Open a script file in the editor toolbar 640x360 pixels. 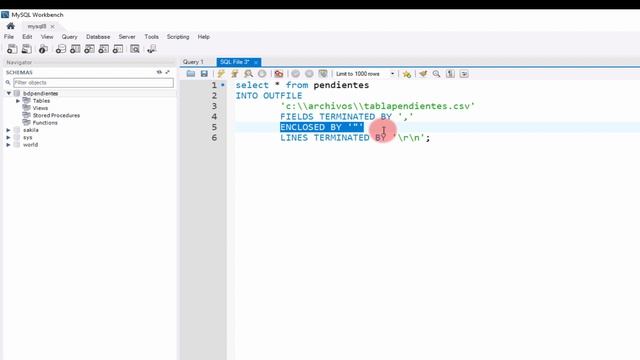[191, 74]
